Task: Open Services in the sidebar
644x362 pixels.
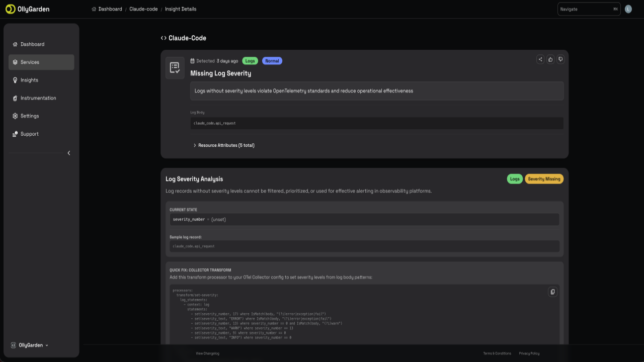Action: [41, 62]
